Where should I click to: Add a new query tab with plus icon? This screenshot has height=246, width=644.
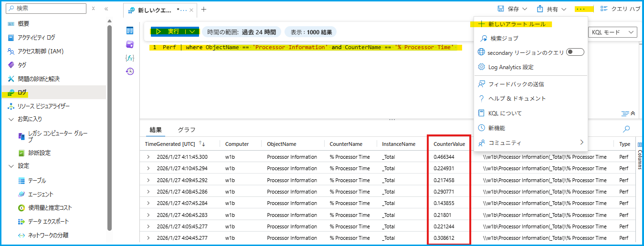pyautogui.click(x=204, y=10)
